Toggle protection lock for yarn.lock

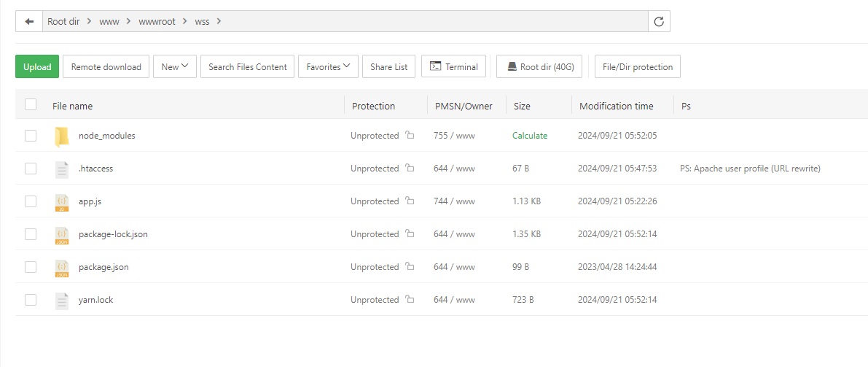click(x=410, y=300)
